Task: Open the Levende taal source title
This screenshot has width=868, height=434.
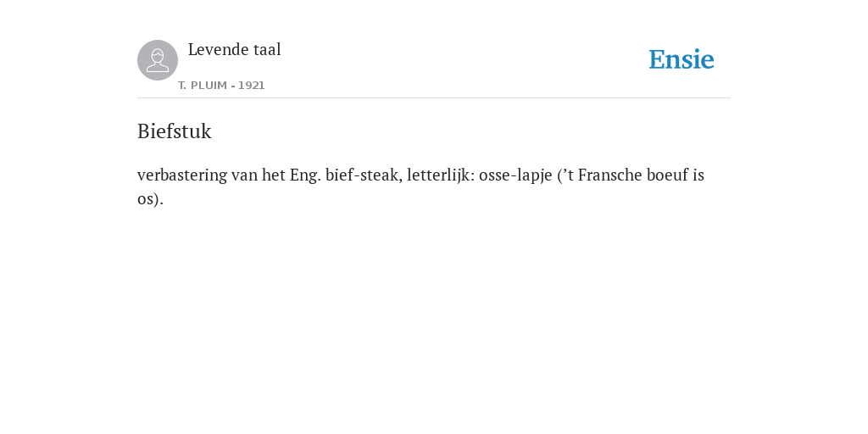Action: (x=235, y=49)
